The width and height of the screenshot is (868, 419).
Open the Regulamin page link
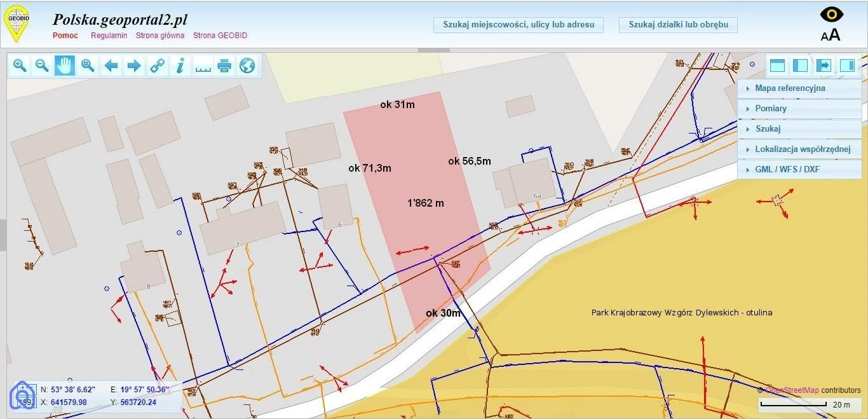click(x=109, y=36)
